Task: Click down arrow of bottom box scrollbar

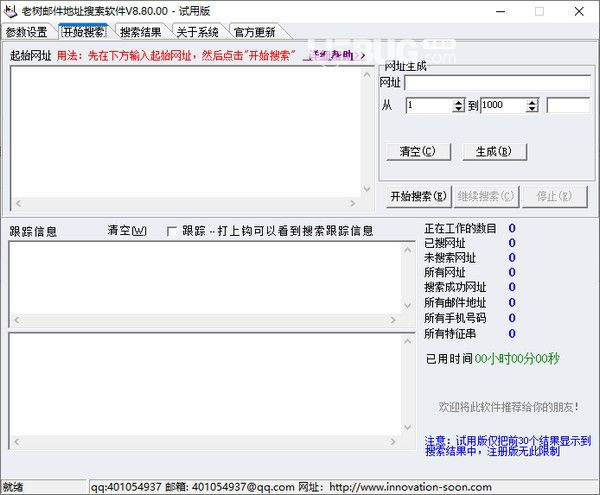Action: click(408, 427)
